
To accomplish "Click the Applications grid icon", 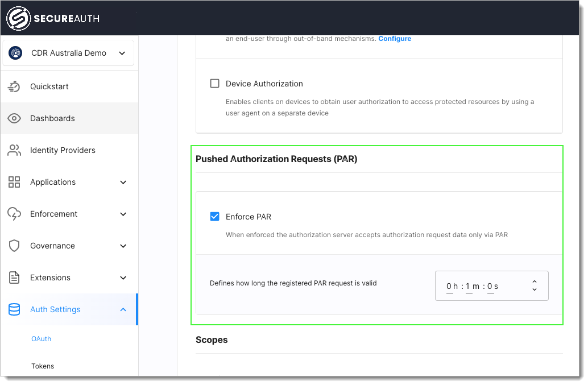I will click(x=14, y=182).
